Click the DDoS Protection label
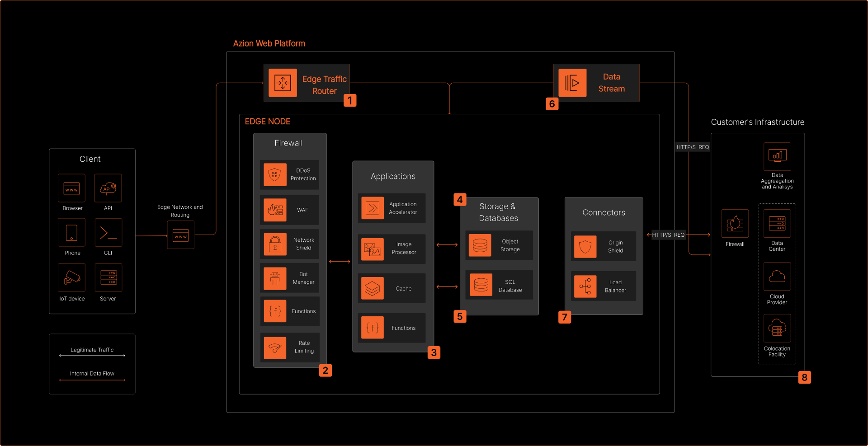The height and width of the screenshot is (446, 868). click(x=303, y=174)
